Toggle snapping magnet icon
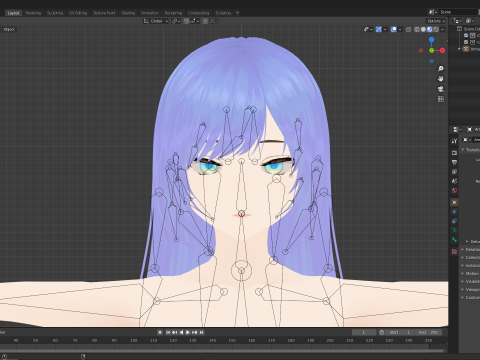Image resolution: width=480 pixels, height=360 pixels. (x=186, y=21)
